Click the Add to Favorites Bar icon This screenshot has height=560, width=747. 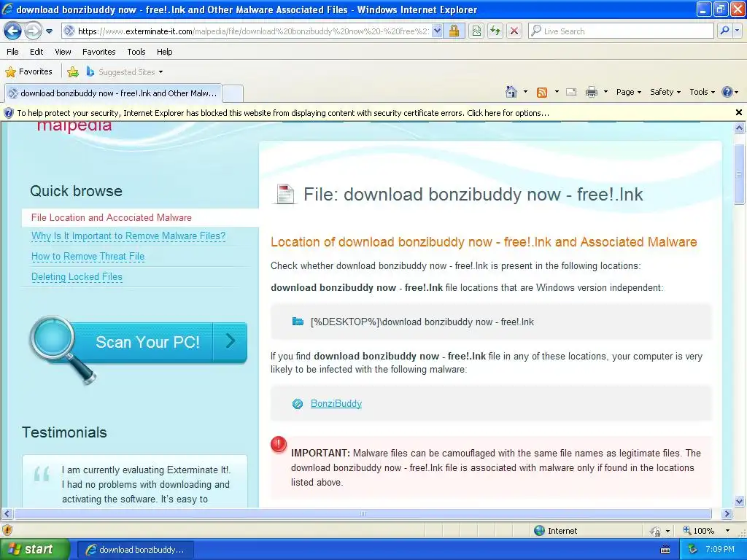pyautogui.click(x=73, y=72)
